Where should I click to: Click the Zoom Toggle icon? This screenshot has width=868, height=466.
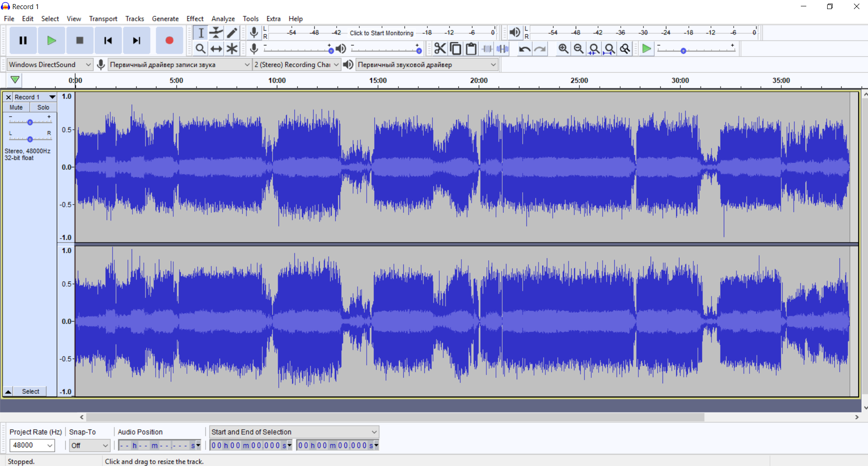coord(625,49)
